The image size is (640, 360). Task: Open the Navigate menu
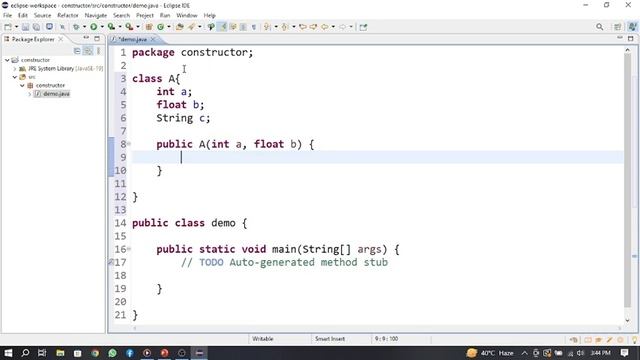coord(96,16)
